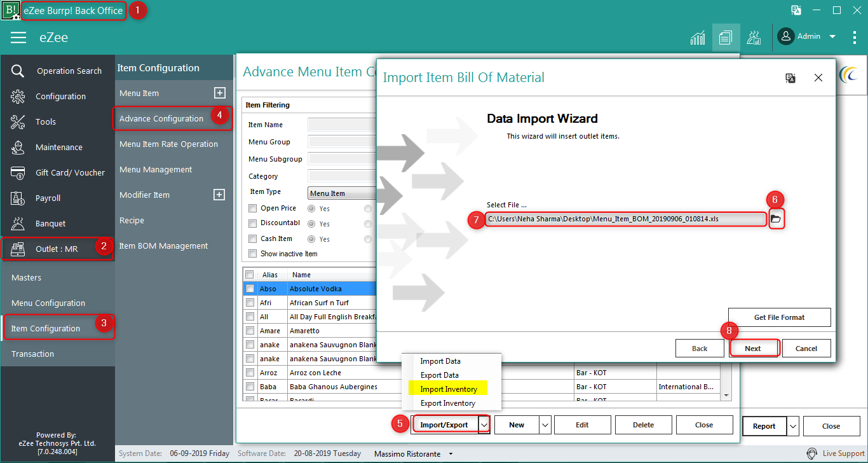This screenshot has height=463, width=868.
Task: Click the Delete button
Action: click(x=643, y=425)
